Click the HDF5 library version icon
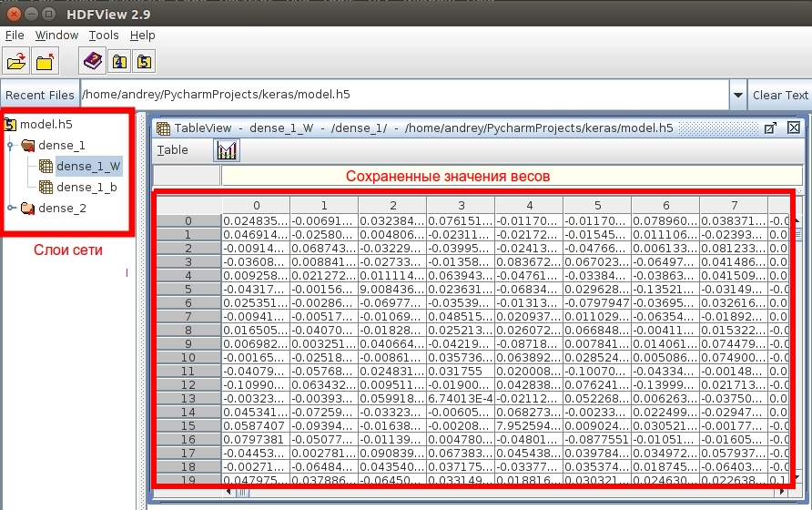This screenshot has height=510, width=812. coord(145,62)
